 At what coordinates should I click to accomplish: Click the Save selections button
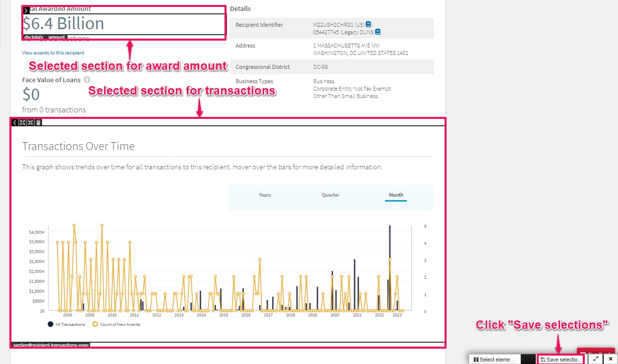click(561, 359)
